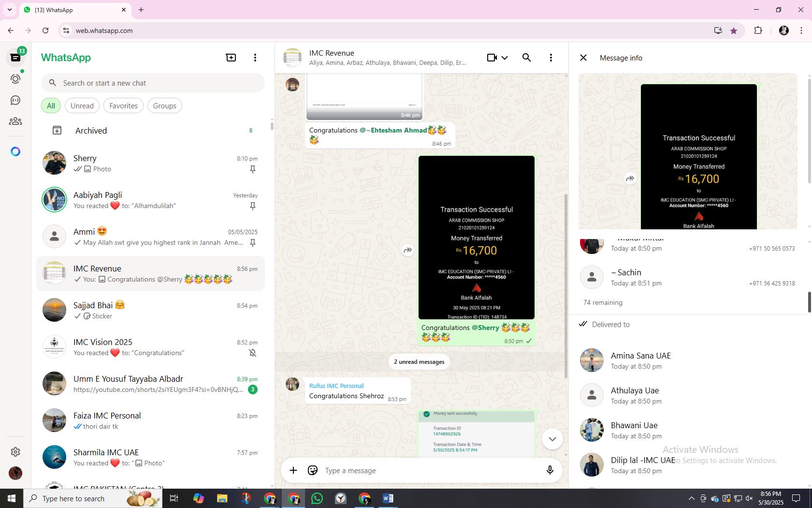Click the muted bell on IMC Vision 2025
This screenshot has height=508, width=812.
tap(252, 353)
